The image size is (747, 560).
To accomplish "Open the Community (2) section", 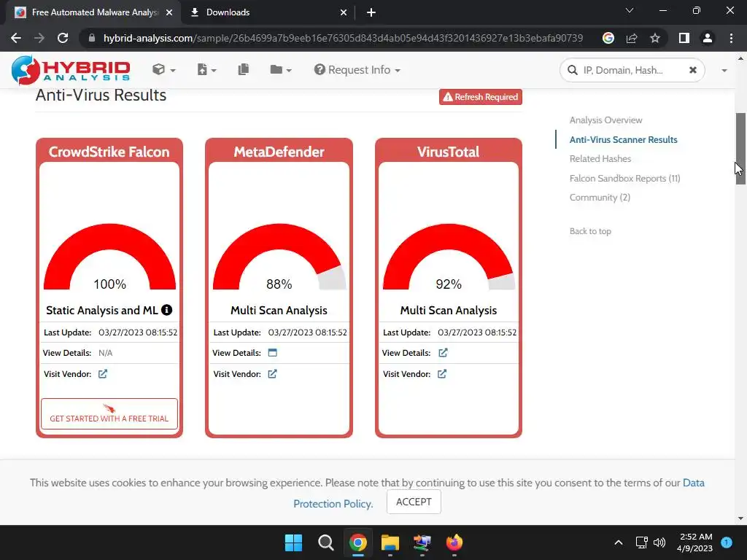I will point(600,197).
